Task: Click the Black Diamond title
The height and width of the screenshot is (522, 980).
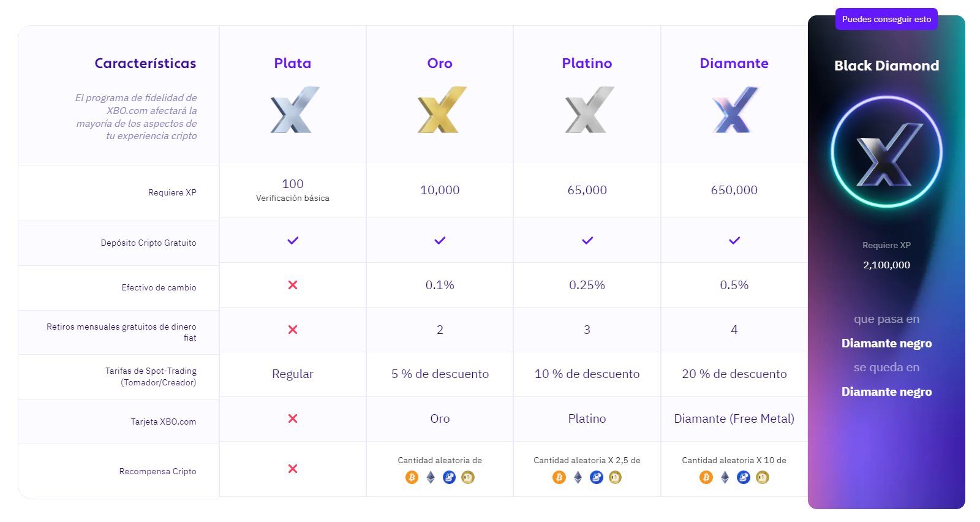Action: pos(886,66)
